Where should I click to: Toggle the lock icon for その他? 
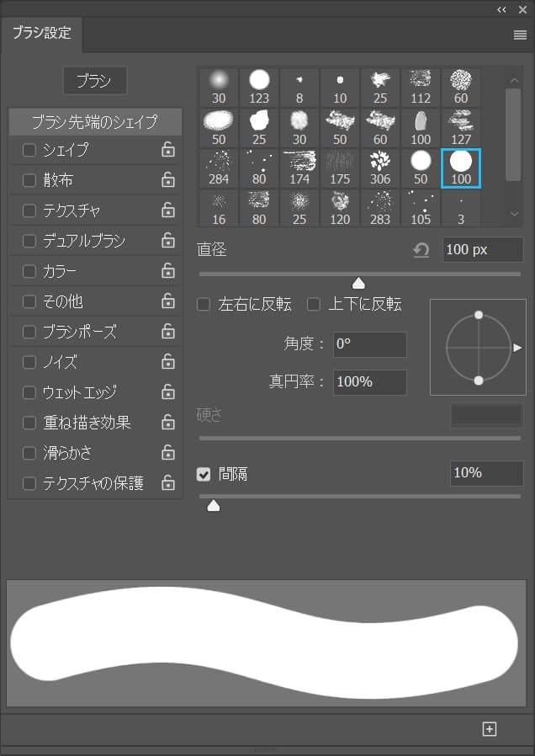(x=167, y=301)
